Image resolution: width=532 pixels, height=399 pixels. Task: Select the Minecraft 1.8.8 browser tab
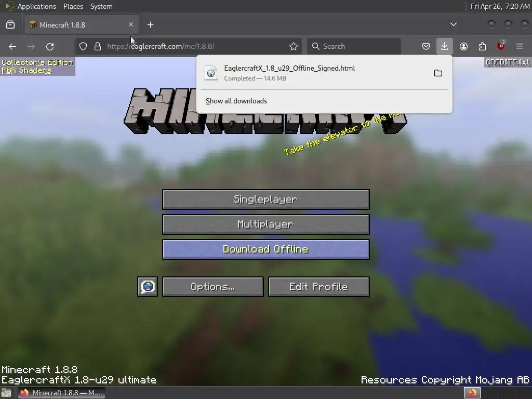click(82, 25)
